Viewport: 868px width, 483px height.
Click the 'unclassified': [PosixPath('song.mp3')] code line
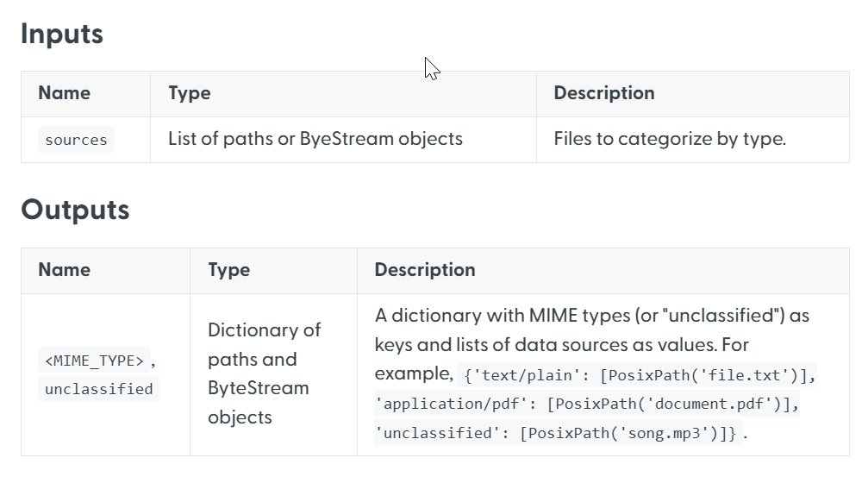pos(559,433)
